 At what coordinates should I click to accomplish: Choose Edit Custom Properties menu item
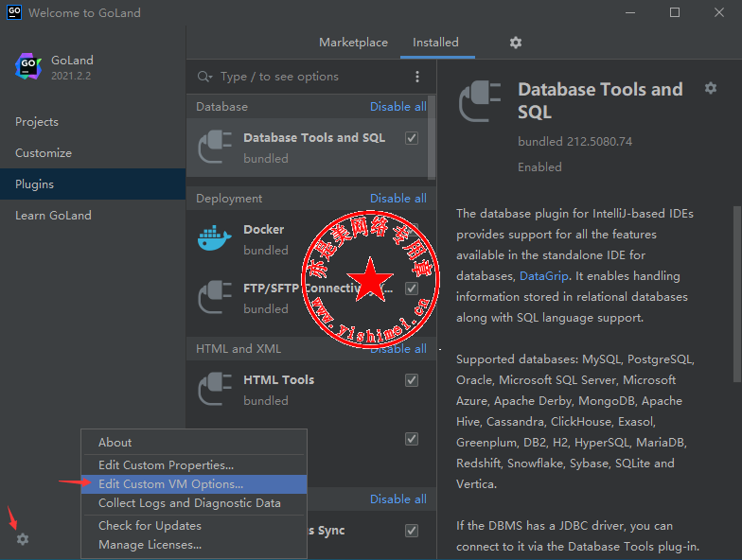click(194, 465)
